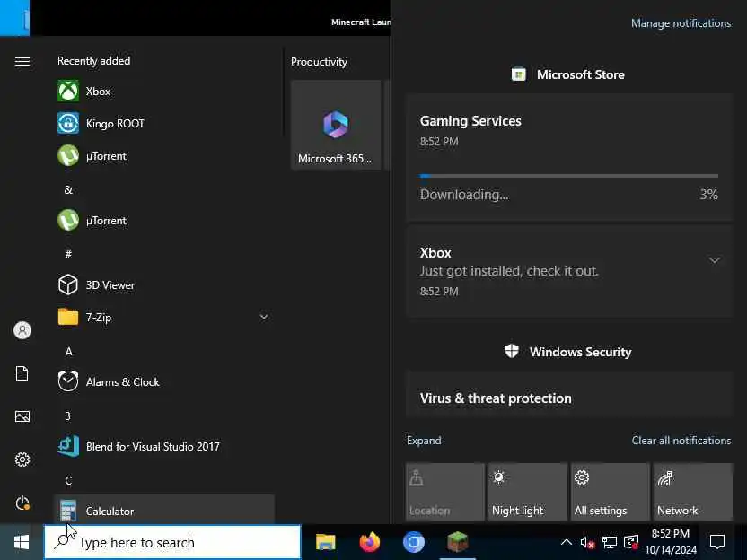This screenshot has height=560, width=747.
Task: Open the user account icon
Action: tap(22, 330)
